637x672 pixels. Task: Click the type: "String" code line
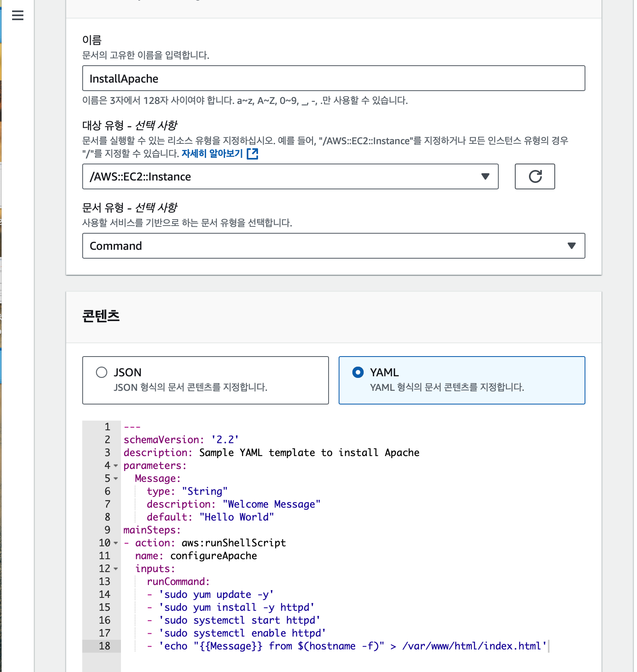[x=187, y=491]
